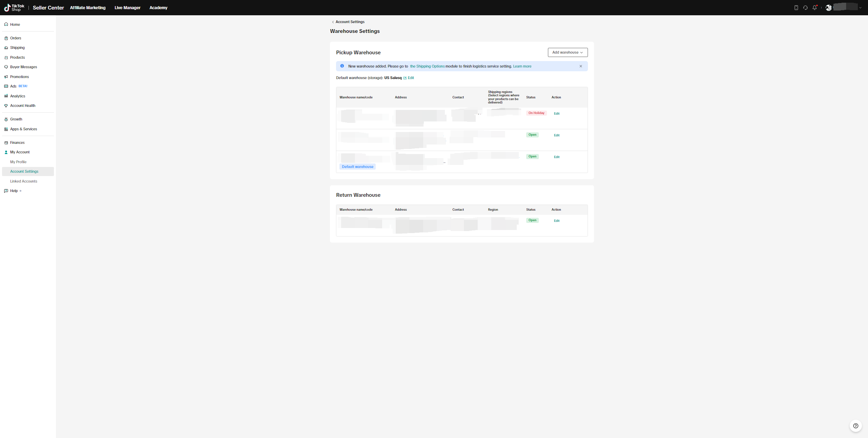Viewport: 868px width, 438px height.
Task: Open the help question-mark floating button
Action: pos(855,426)
